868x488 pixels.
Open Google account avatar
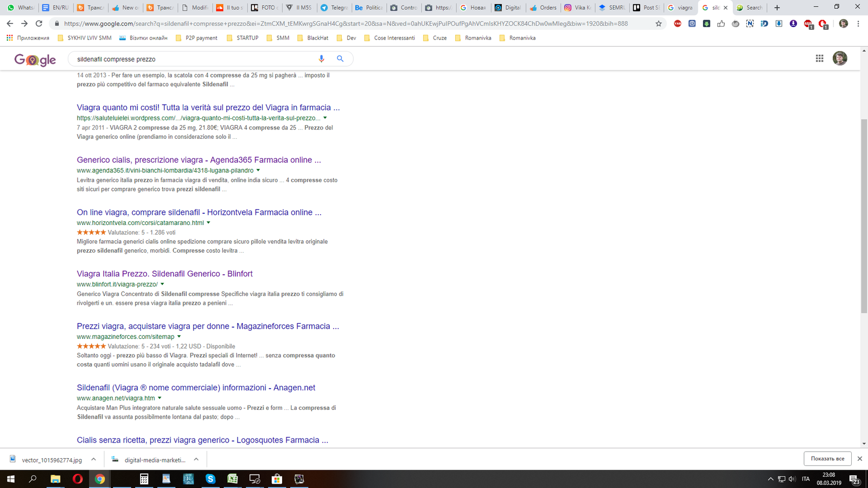point(840,59)
